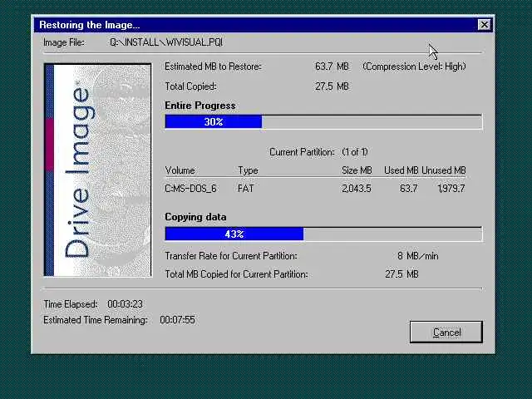The width and height of the screenshot is (532, 399).
Task: Click the 'Copying data' heading
Action: 195,217
